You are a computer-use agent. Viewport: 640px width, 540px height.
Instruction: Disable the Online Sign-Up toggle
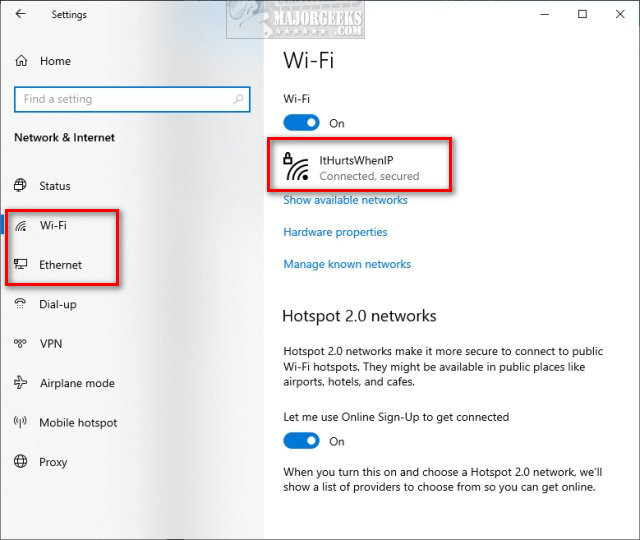pos(301,441)
